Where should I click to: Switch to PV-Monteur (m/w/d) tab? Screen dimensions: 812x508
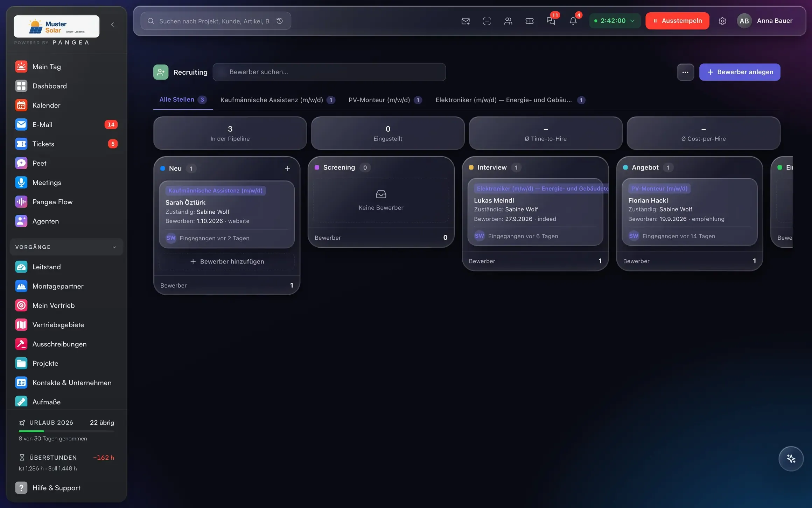pos(385,100)
